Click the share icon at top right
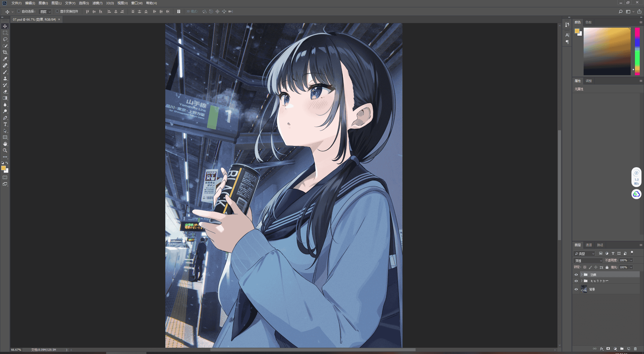Image resolution: width=644 pixels, height=354 pixels. coord(639,11)
